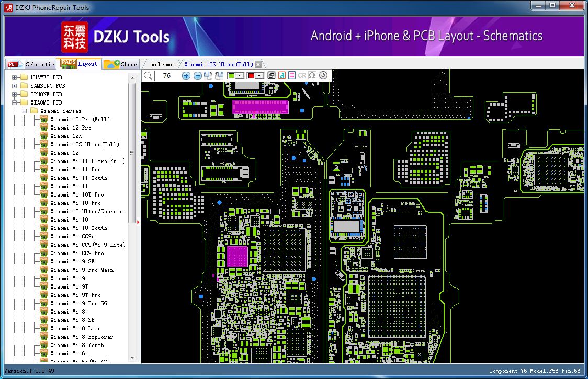Image resolution: width=588 pixels, height=379 pixels.
Task: Click the magnifier search icon in toolbar
Action: coord(148,76)
